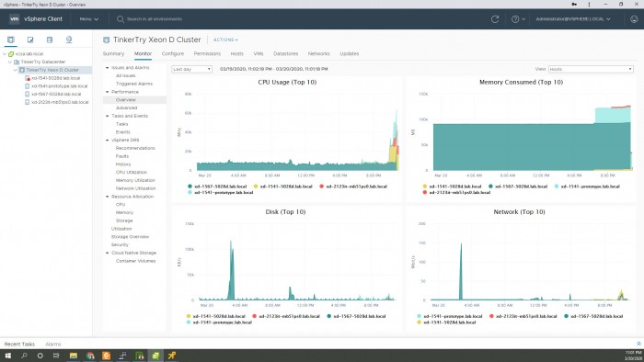
Task: Open Triggered Alarms link
Action: [134, 84]
